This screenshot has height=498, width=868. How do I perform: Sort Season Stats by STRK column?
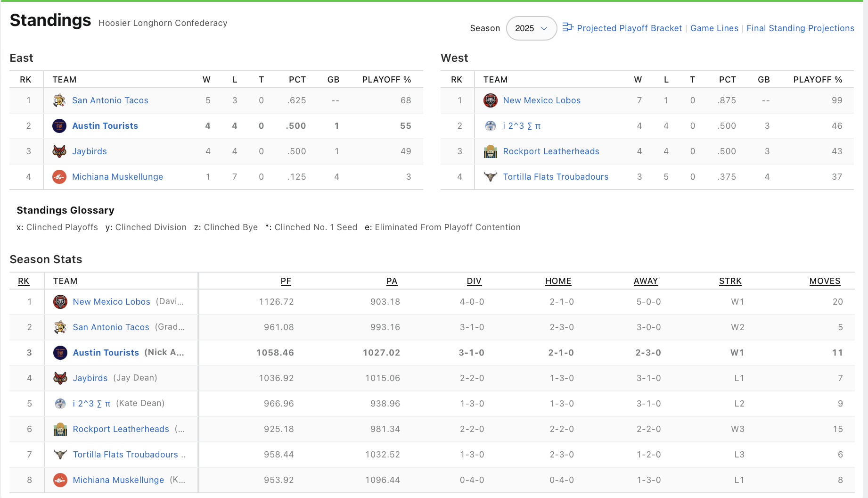click(x=730, y=281)
